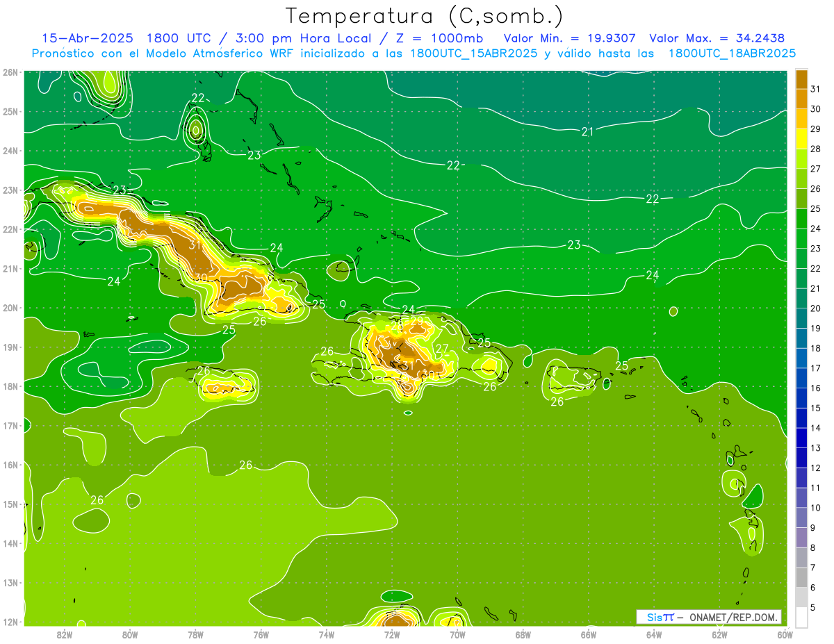834x644 pixels.
Task: Select the top dark-orange swatch above 31
Action: (x=801, y=79)
